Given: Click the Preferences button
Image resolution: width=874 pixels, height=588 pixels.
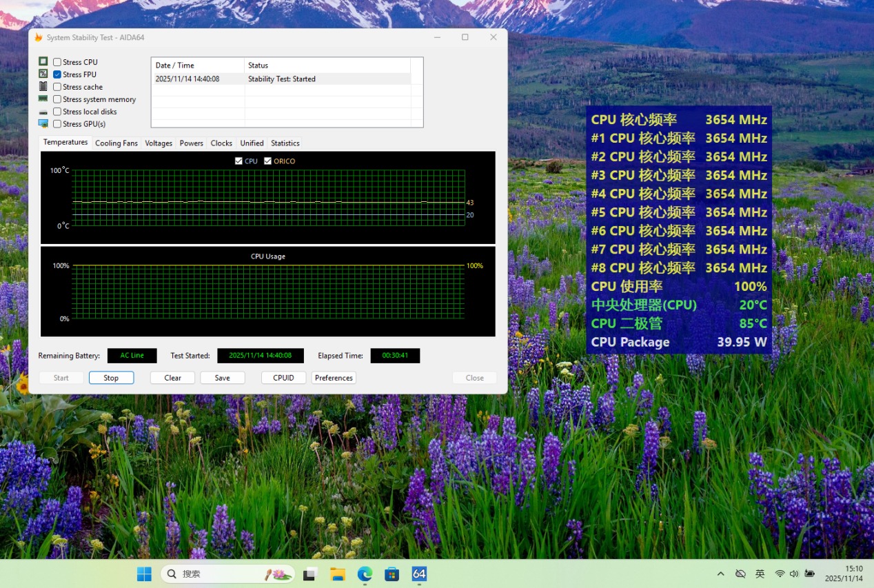Looking at the screenshot, I should (334, 378).
